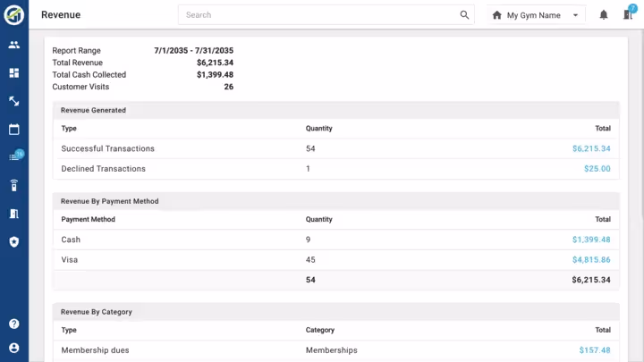Open the top-right door icon with badge
The height and width of the screenshot is (362, 644).
coord(629,13)
